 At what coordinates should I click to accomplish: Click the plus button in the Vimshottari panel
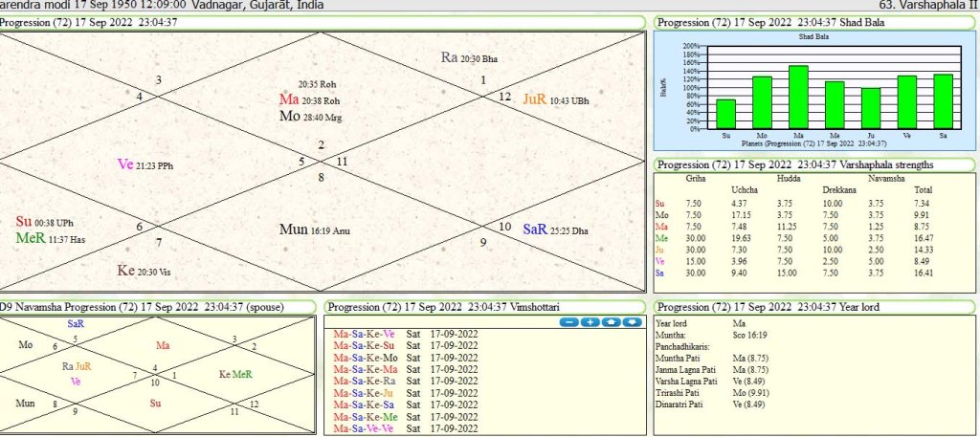pos(590,322)
